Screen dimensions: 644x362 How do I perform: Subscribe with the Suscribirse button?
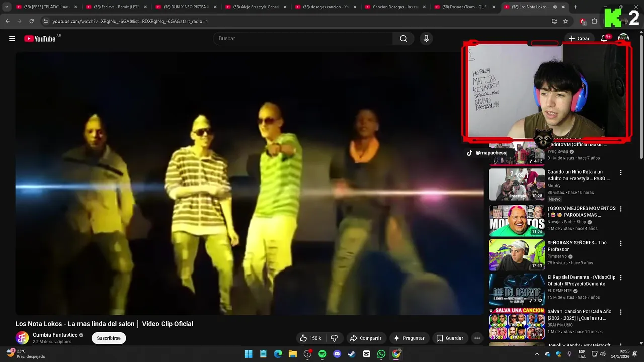tap(109, 338)
